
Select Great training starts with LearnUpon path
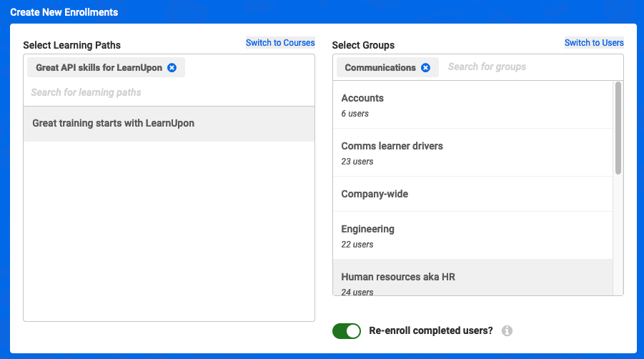tap(169, 124)
